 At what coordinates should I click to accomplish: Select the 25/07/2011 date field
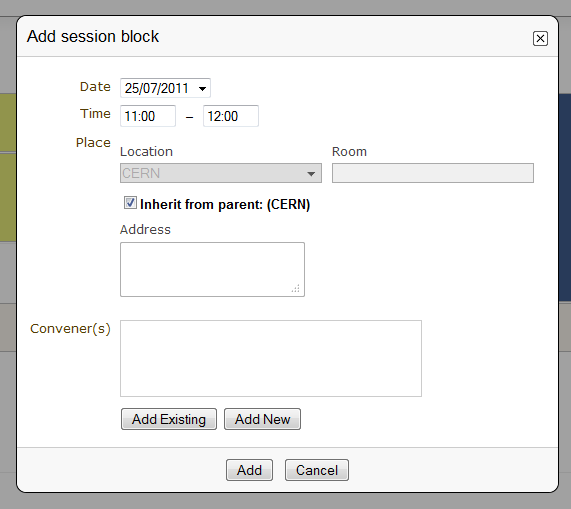(x=165, y=88)
